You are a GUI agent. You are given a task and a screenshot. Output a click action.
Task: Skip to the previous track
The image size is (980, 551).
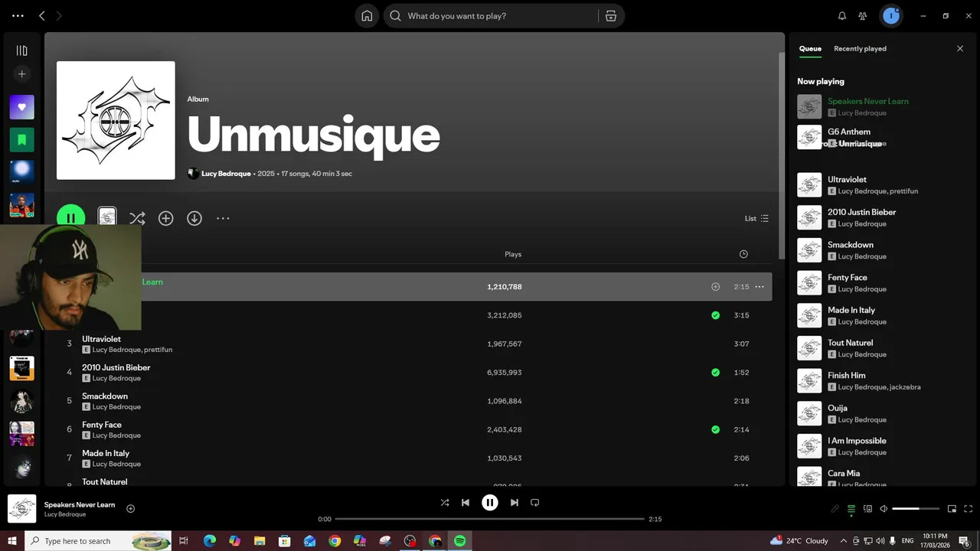pyautogui.click(x=465, y=503)
